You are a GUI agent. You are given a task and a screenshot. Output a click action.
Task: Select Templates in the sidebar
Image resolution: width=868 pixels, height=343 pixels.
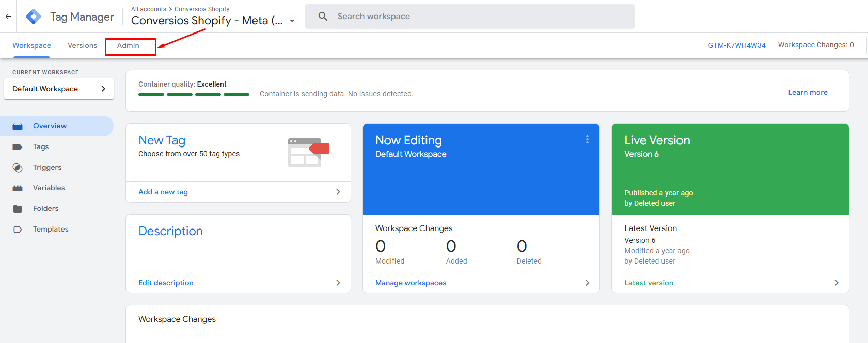(x=51, y=229)
